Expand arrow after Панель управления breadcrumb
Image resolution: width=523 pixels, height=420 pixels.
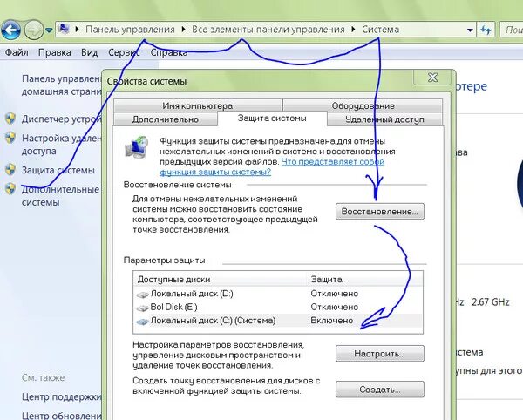coord(183,30)
